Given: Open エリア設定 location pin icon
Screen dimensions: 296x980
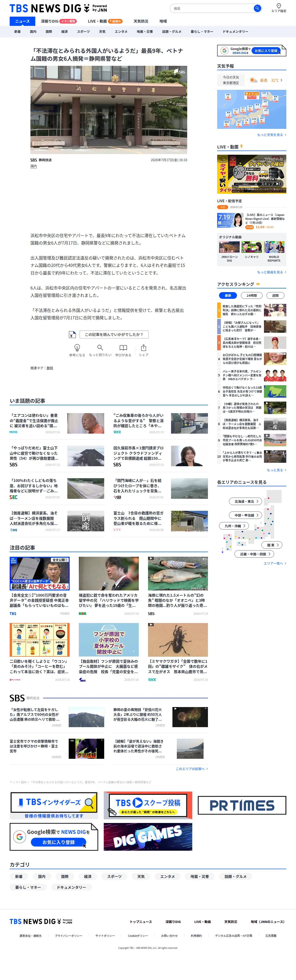Looking at the screenshot, I should 278,6.
